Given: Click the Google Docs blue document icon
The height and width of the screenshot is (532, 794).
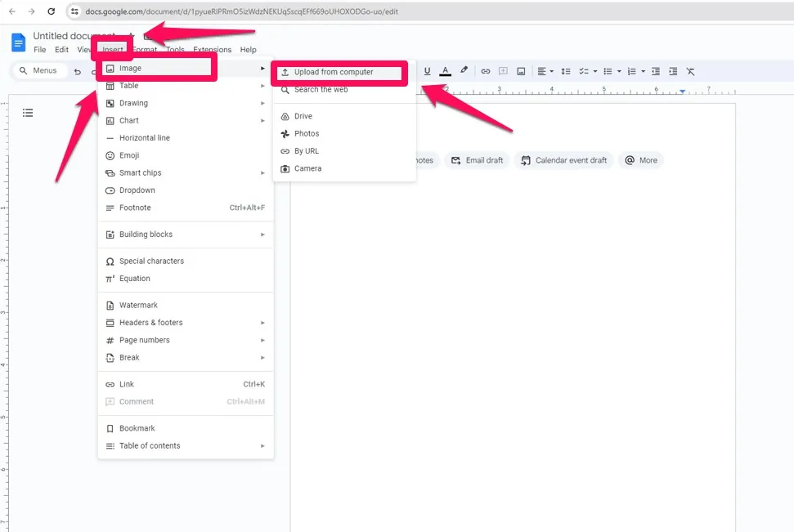Looking at the screenshot, I should pyautogui.click(x=16, y=42).
